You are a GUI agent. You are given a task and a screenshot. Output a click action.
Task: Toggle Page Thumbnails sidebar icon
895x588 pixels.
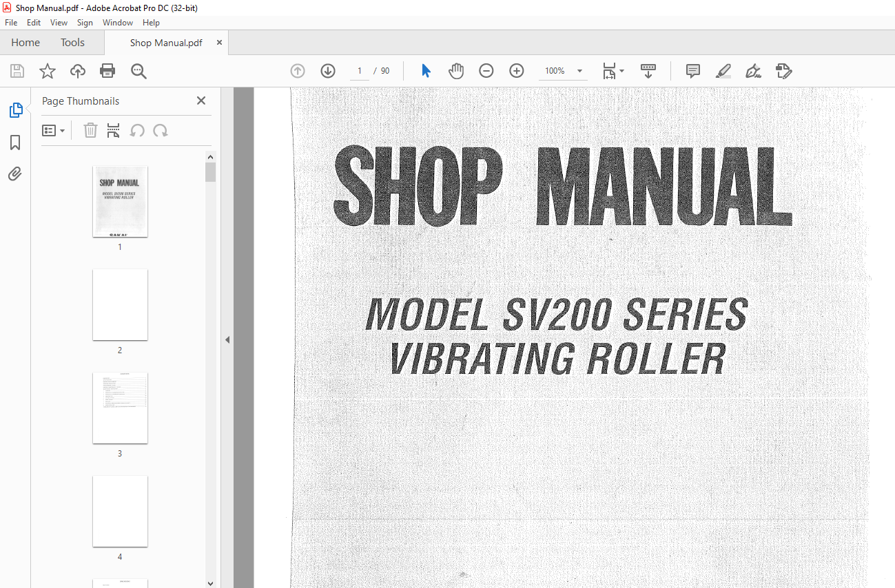coord(15,110)
